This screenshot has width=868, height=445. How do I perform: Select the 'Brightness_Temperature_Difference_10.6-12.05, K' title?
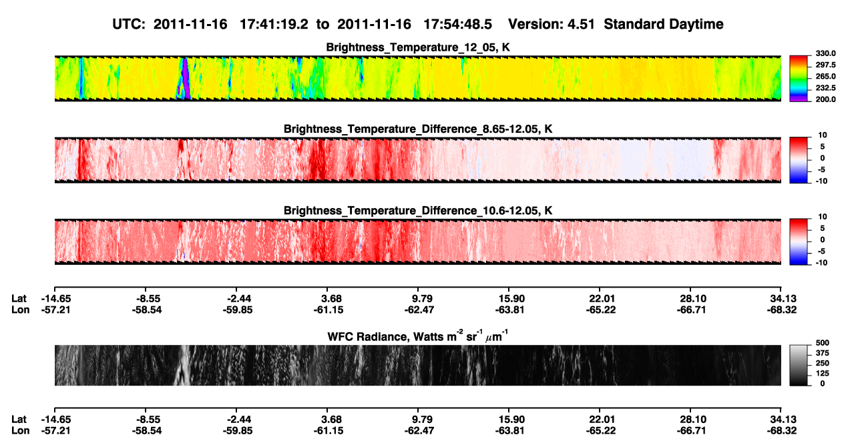(x=418, y=210)
